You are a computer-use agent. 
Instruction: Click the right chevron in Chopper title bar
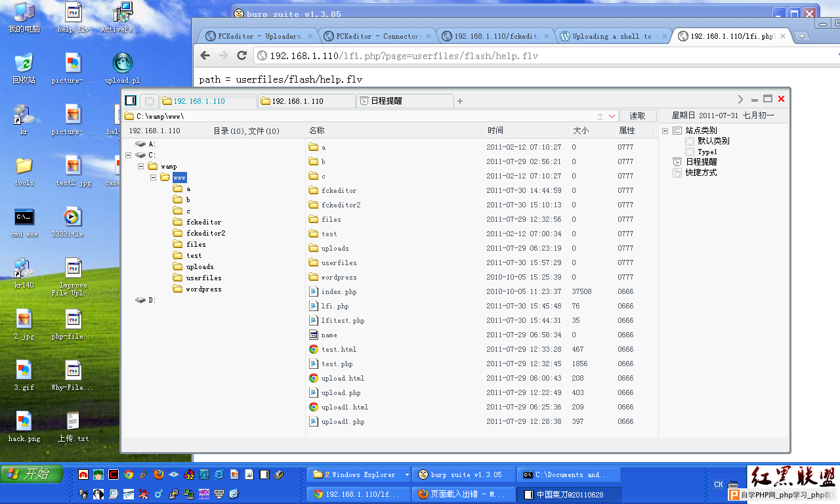(x=740, y=99)
